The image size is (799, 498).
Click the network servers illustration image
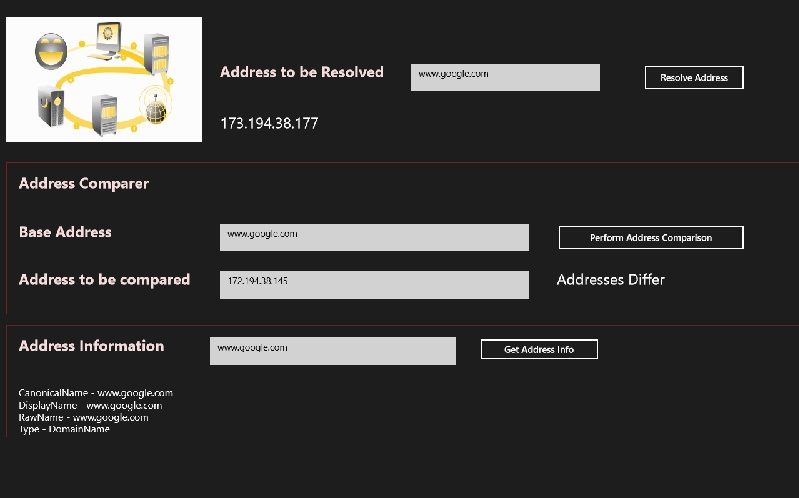coord(104,80)
